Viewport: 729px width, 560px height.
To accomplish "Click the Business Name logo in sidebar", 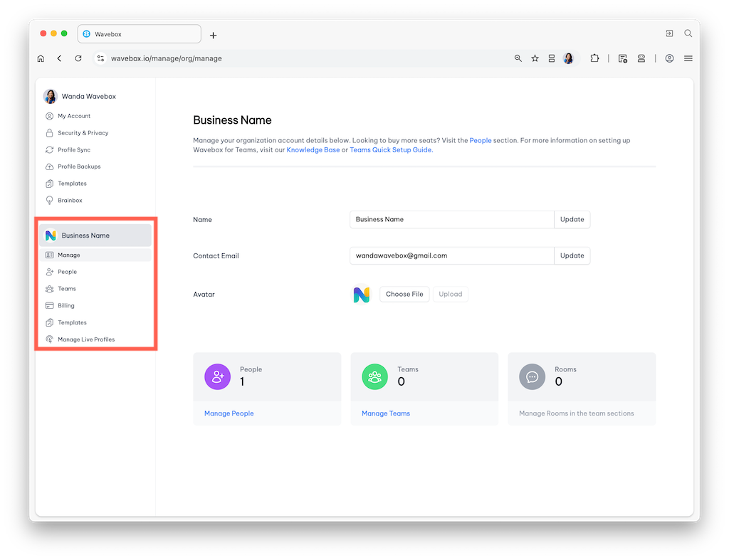I will (51, 236).
